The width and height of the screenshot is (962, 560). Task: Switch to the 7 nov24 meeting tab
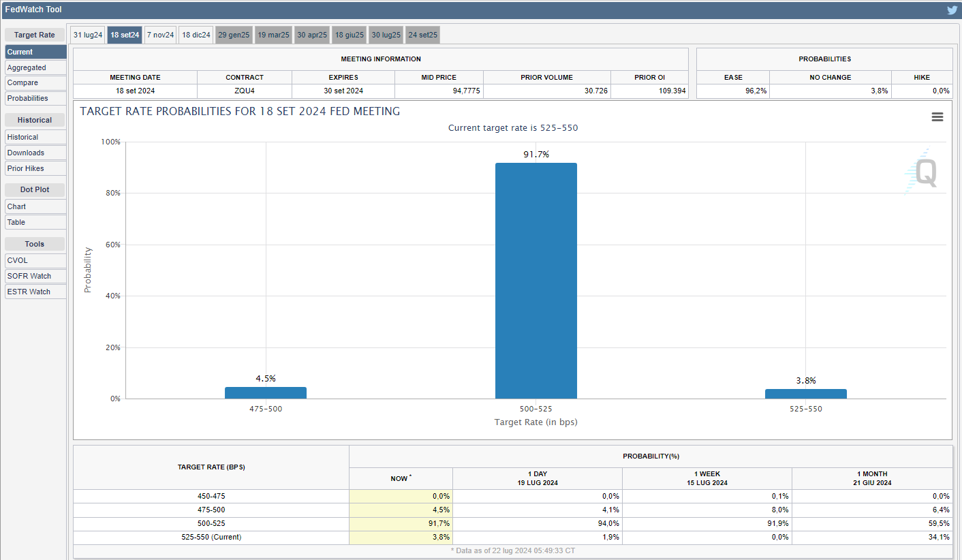(x=160, y=35)
